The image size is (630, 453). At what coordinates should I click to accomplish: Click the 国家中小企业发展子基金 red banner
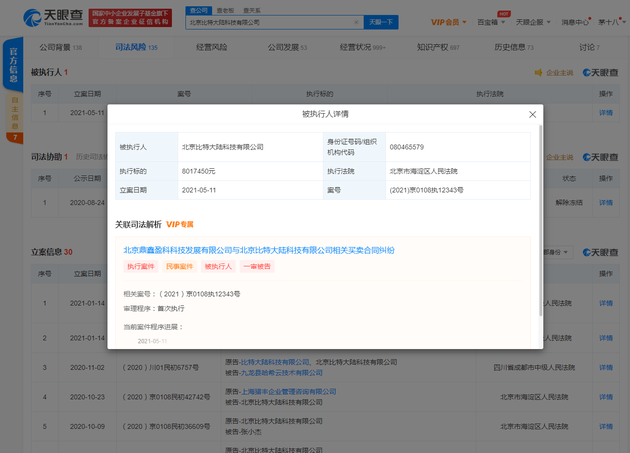(130, 18)
